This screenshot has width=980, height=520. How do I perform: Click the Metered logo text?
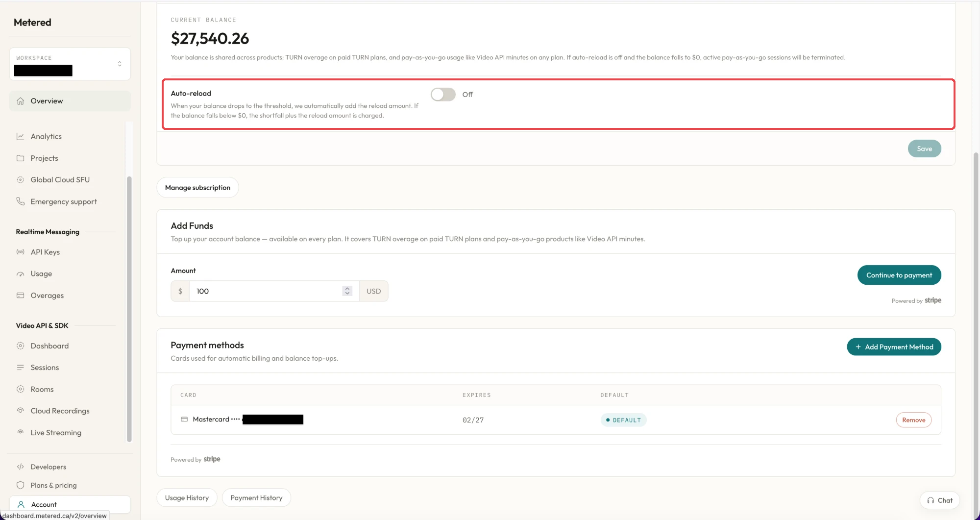pyautogui.click(x=32, y=23)
